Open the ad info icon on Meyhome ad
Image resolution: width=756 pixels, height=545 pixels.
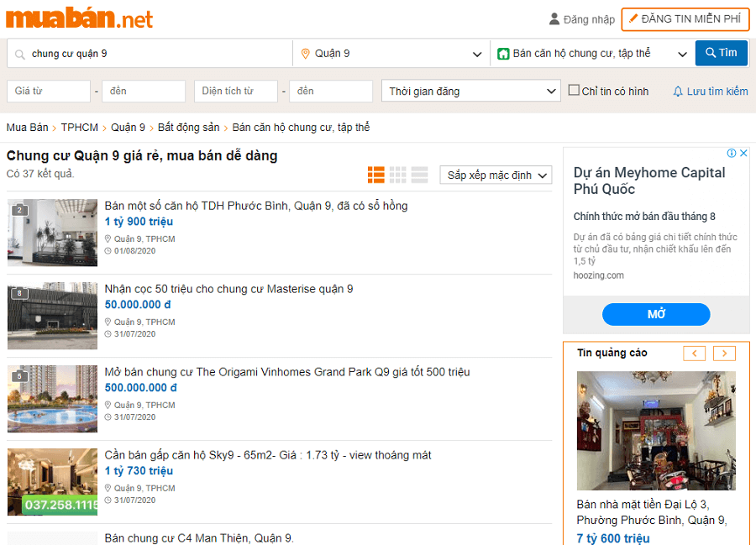point(732,153)
